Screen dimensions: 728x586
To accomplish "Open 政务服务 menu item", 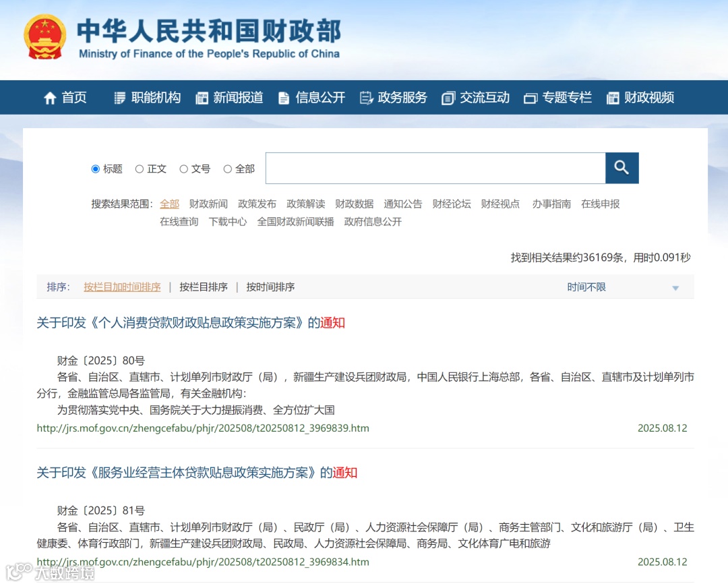I will (402, 98).
